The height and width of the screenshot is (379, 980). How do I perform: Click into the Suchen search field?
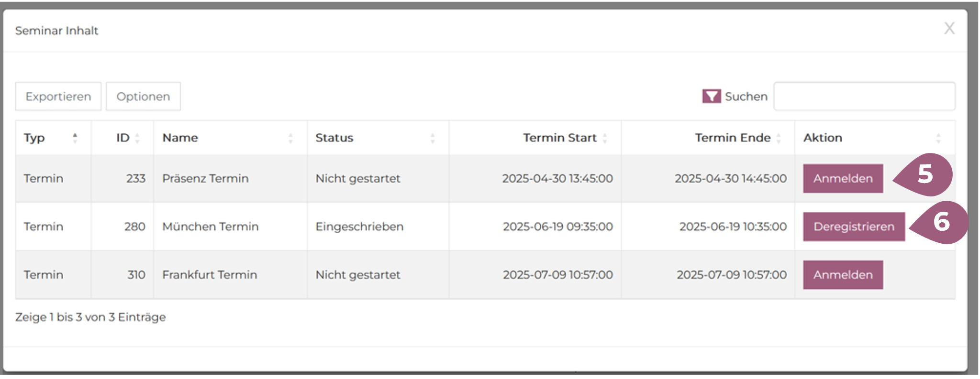tap(864, 97)
